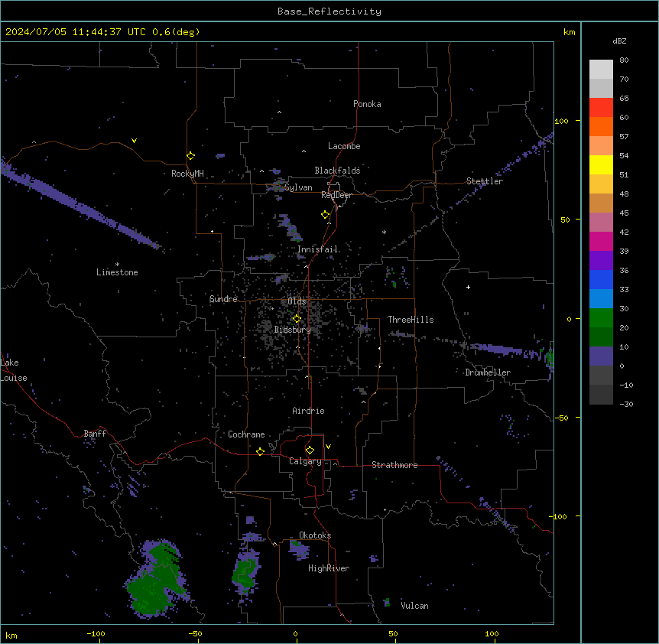Image resolution: width=659 pixels, height=644 pixels.
Task: Click the Banff label
Action: pyautogui.click(x=95, y=434)
